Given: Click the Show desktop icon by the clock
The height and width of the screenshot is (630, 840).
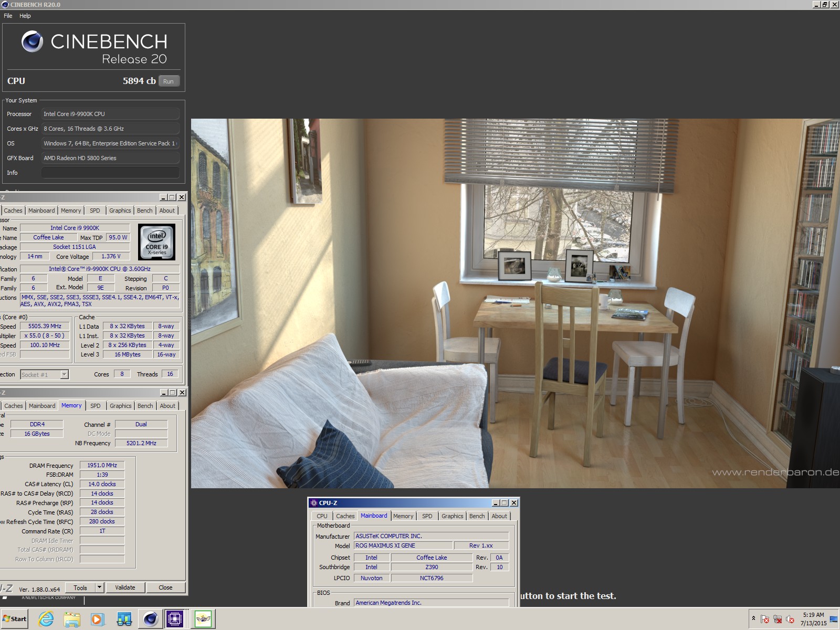Looking at the screenshot, I should [834, 619].
